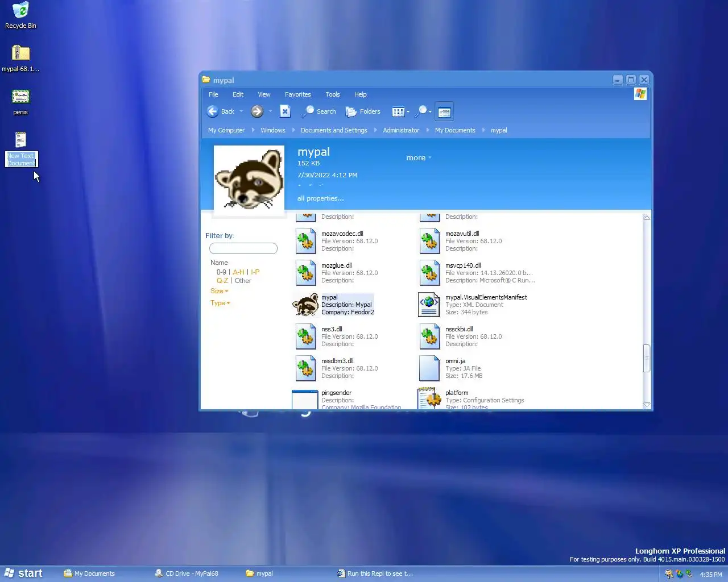Select the mozavcodec.dll file icon
This screenshot has width=728, height=582.
point(305,241)
